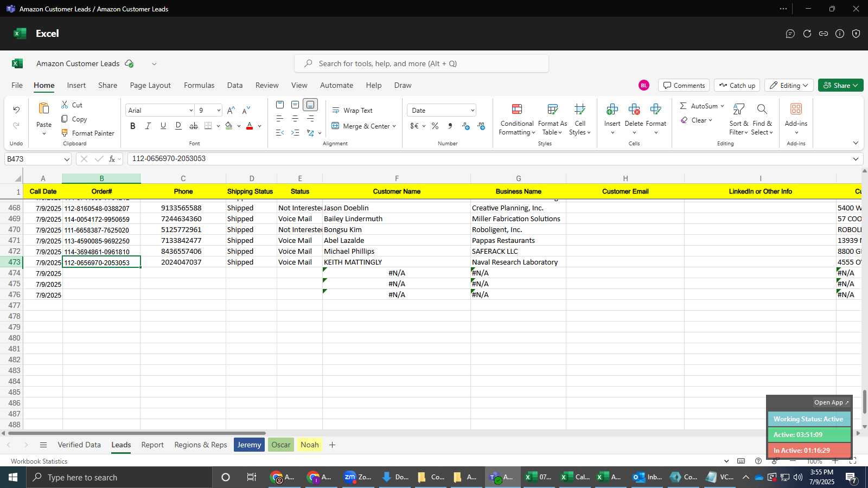Open the Regions & Reps sheet
The height and width of the screenshot is (488, 868).
point(201,445)
